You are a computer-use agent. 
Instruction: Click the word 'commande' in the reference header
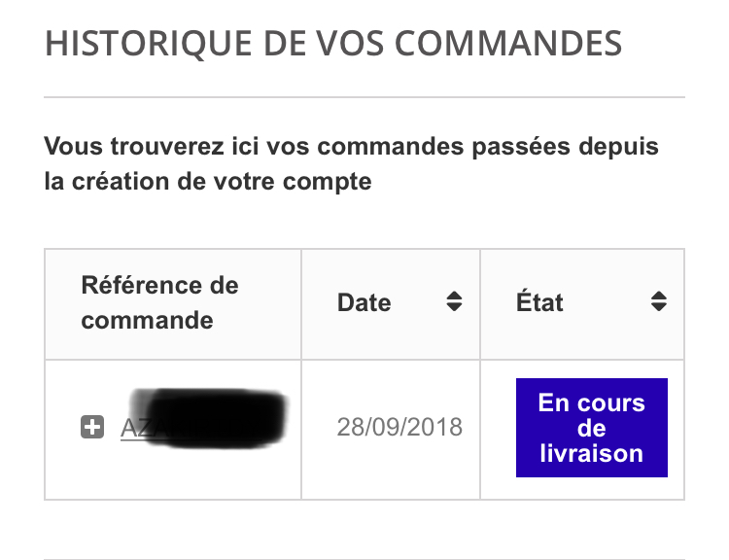(x=147, y=321)
